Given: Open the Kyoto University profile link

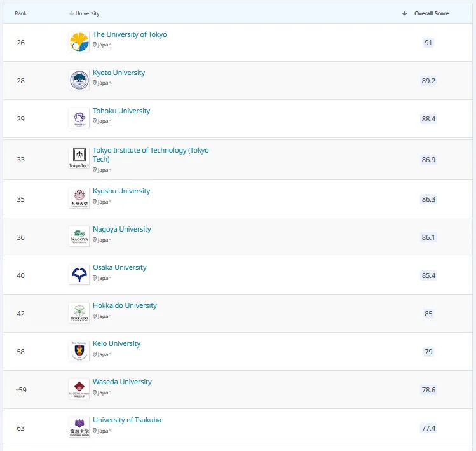Looking at the screenshot, I should tap(119, 73).
